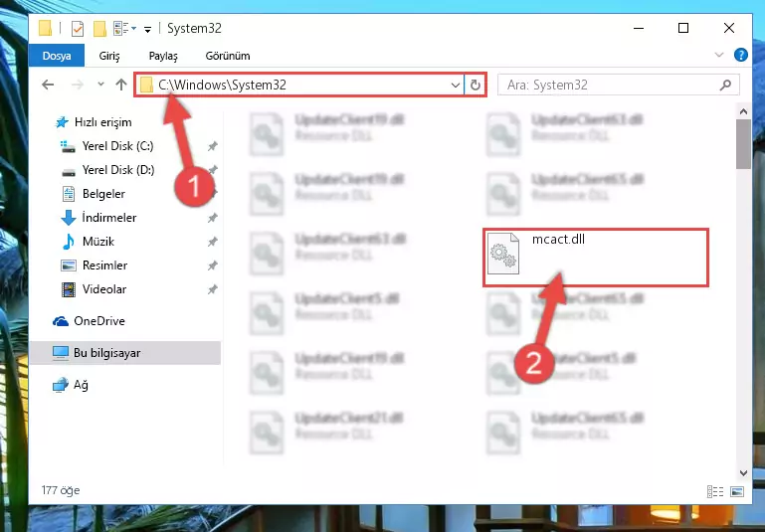Screen dimensions: 765x532
Task: Open Yerel Disk (D:) in sidebar
Action: [x=118, y=170]
